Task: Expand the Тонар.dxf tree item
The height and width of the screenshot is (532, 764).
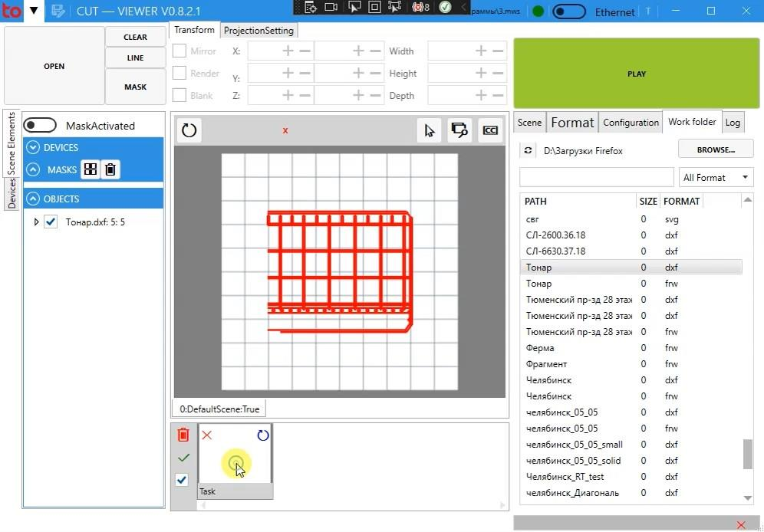Action: (36, 222)
